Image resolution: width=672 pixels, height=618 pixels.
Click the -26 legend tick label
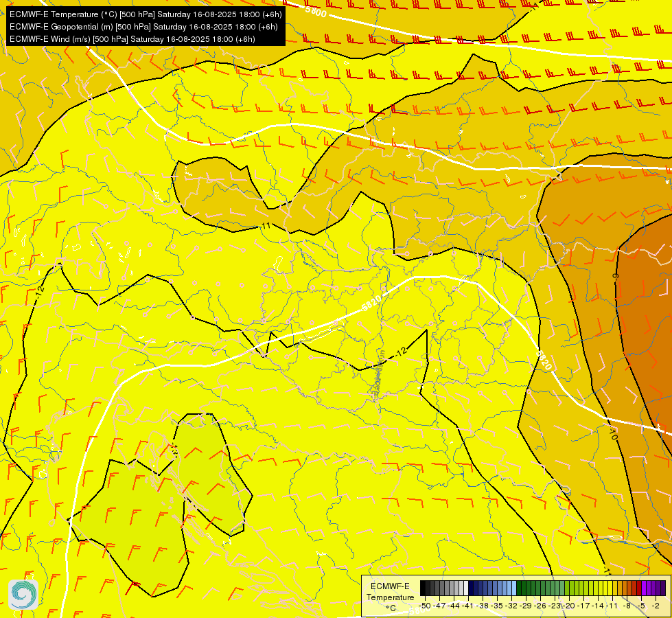[540, 606]
